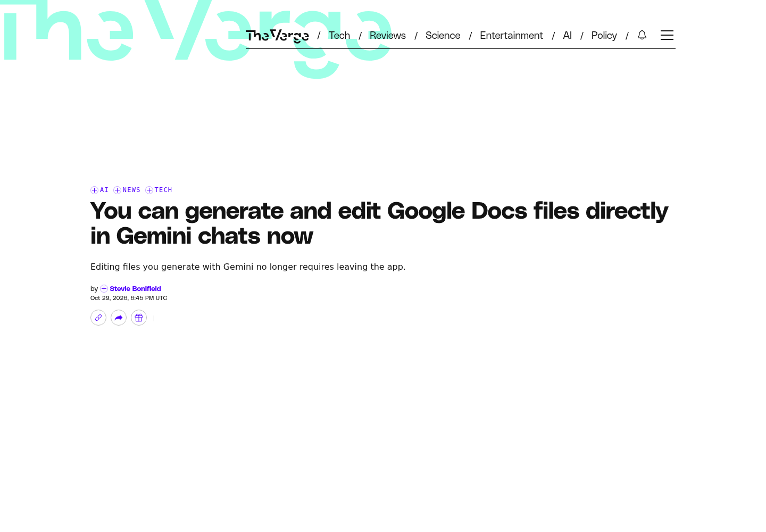Follow the AI topic plus icon
Screen dimensions: 766x532
pyautogui.click(x=94, y=190)
